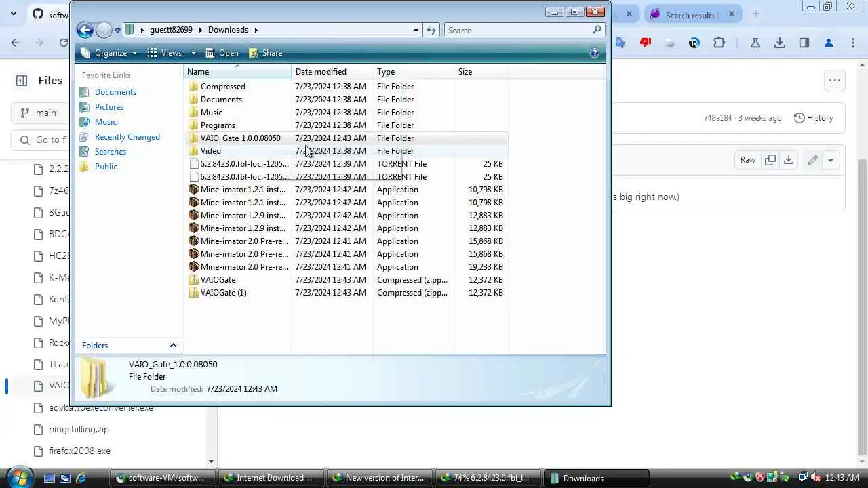Screen dimensions: 868x488
Task: Select the VAIOGate (1) zipped folder
Action: pos(346,293)
